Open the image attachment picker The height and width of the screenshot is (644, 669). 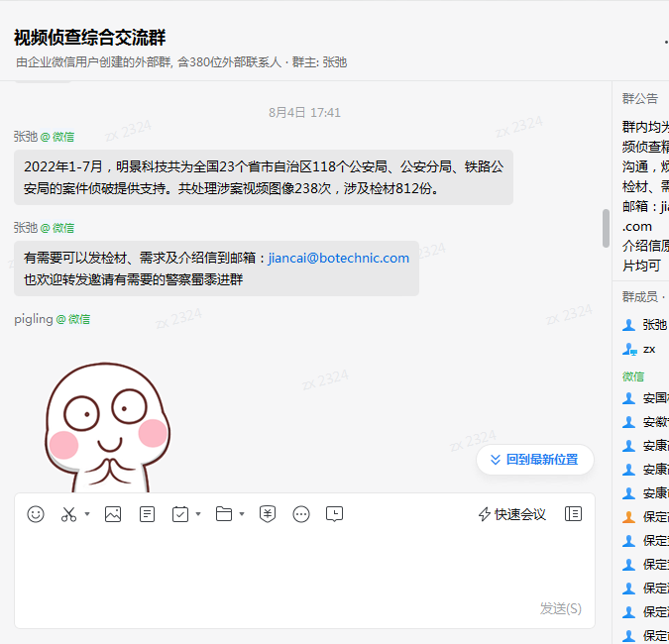pyautogui.click(x=113, y=514)
